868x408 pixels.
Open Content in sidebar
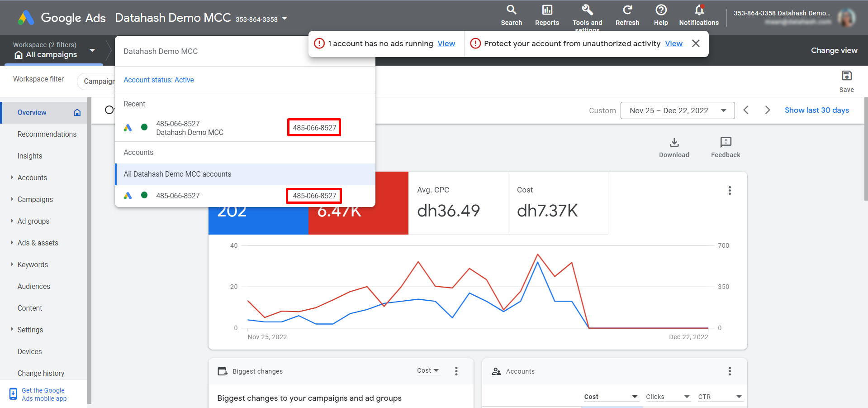(x=30, y=308)
